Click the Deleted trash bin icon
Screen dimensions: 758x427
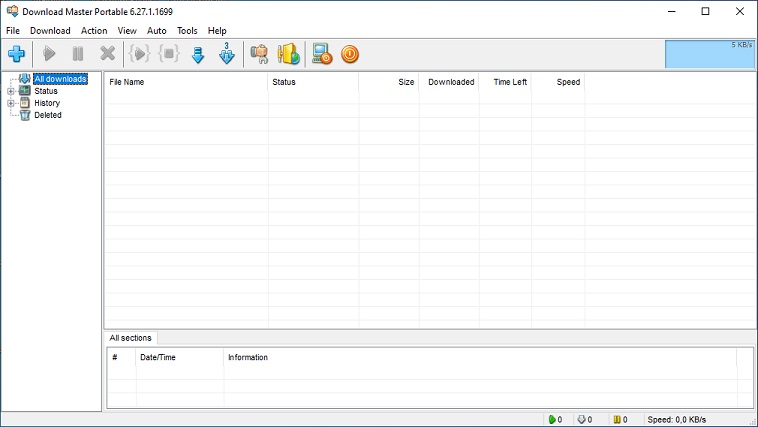point(25,115)
